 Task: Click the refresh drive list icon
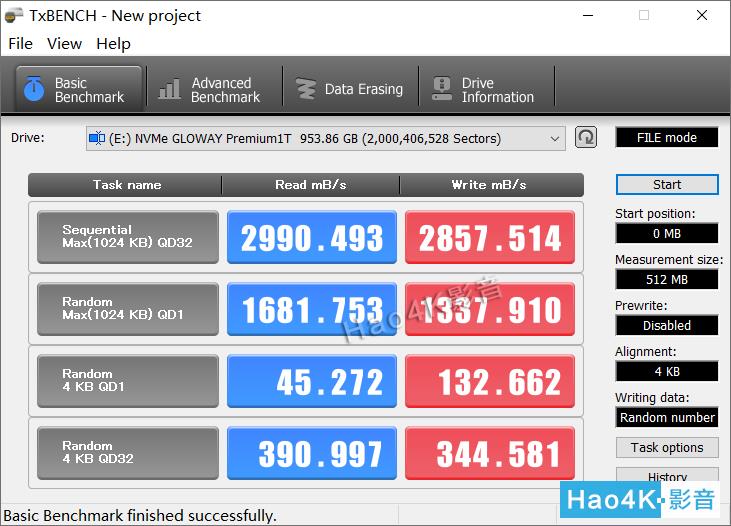[586, 138]
